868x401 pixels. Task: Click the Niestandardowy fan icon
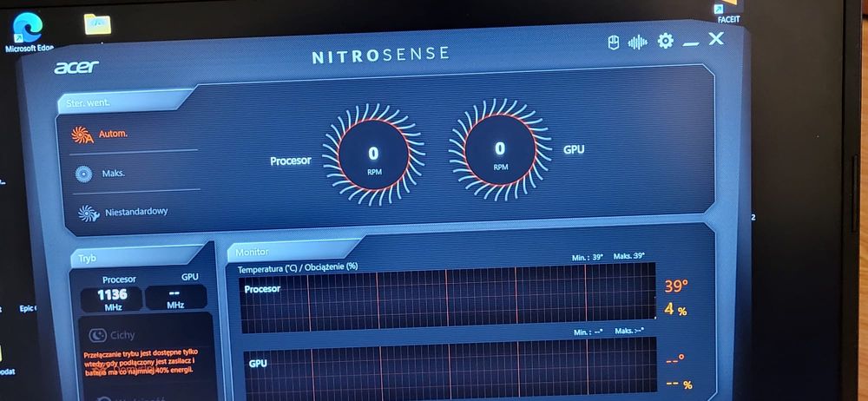[89, 214]
